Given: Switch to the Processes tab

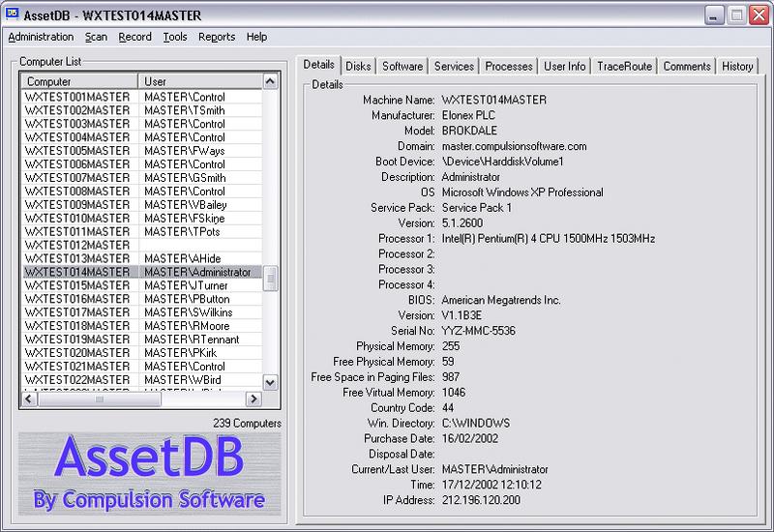Looking at the screenshot, I should (x=509, y=66).
